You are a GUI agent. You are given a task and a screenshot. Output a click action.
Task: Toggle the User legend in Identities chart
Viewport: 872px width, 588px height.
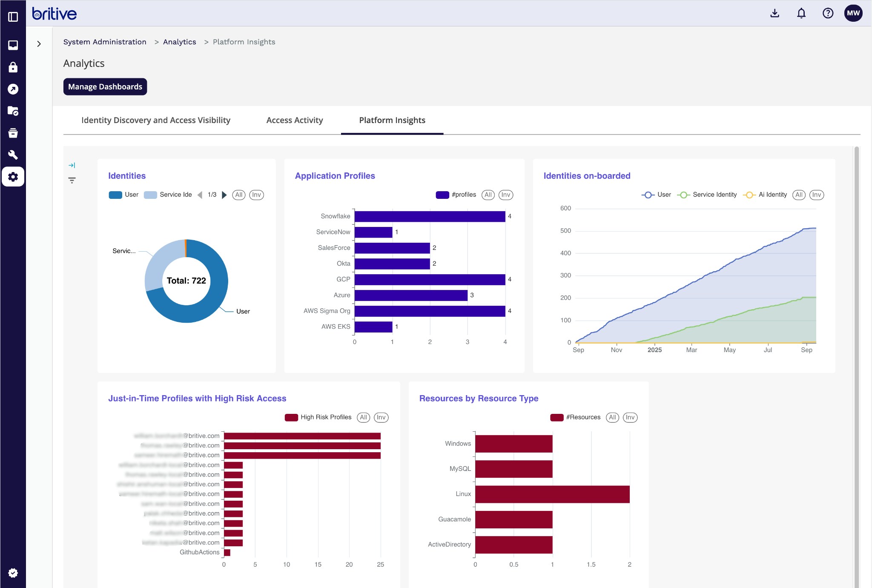click(x=123, y=195)
